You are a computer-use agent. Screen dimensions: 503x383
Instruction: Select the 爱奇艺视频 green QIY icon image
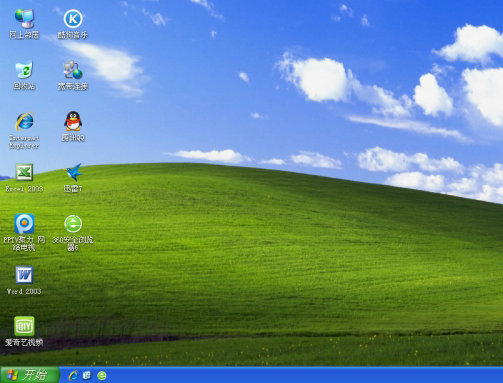[x=24, y=326]
